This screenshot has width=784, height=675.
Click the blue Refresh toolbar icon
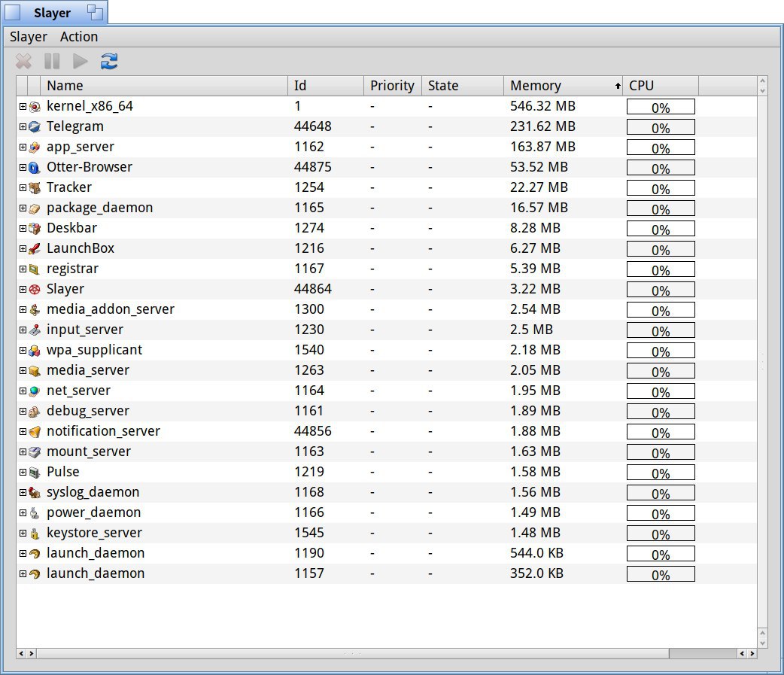tap(109, 62)
